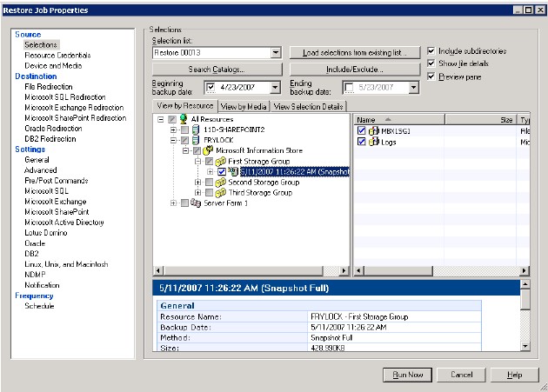548x392 pixels.
Task: Uncheck the MBX(SG) checkbox
Action: coord(362,131)
